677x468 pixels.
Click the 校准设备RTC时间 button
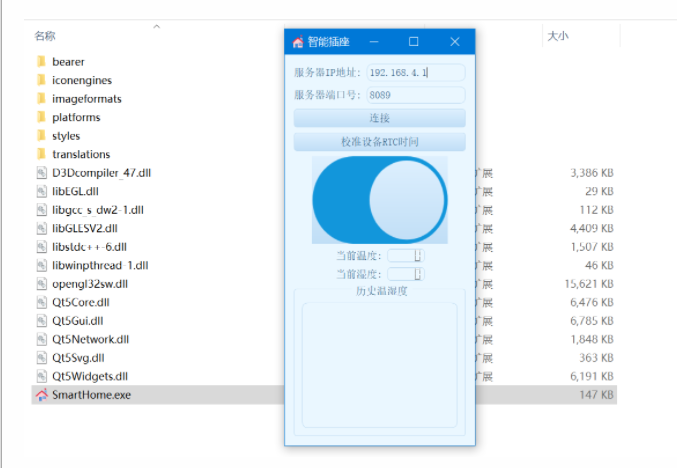click(x=380, y=142)
